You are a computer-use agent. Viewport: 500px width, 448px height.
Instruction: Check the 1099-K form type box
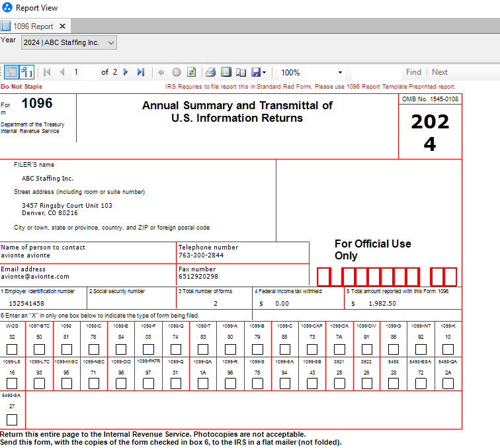point(448,349)
